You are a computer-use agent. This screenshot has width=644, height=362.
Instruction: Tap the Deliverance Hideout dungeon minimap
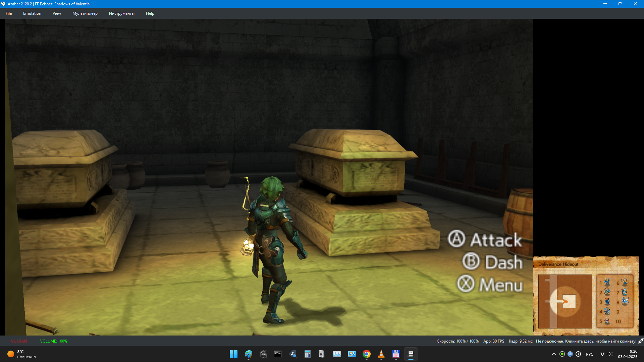click(565, 301)
